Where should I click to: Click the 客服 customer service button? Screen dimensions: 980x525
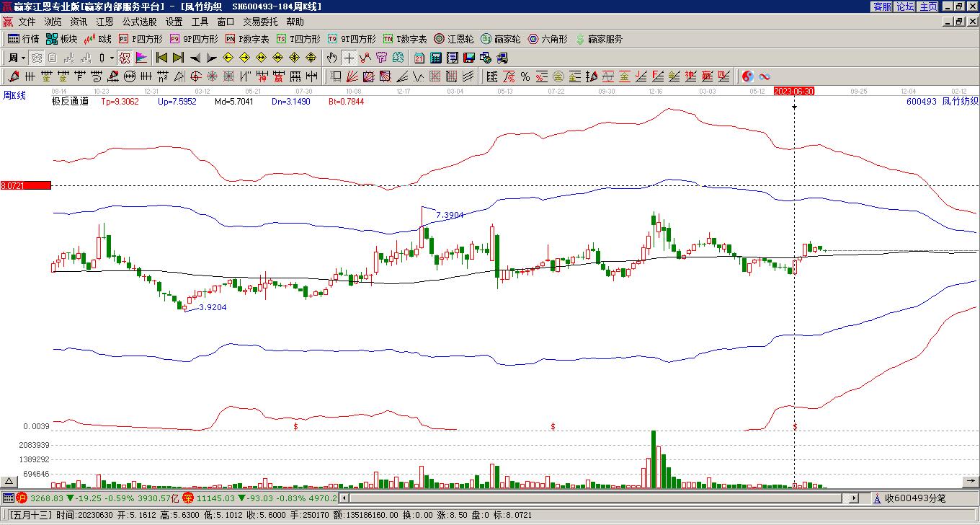pos(883,6)
